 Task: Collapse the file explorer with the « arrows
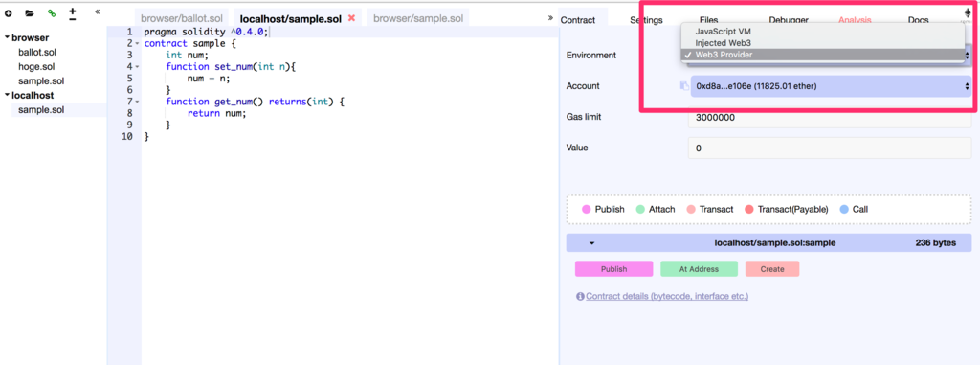[98, 11]
